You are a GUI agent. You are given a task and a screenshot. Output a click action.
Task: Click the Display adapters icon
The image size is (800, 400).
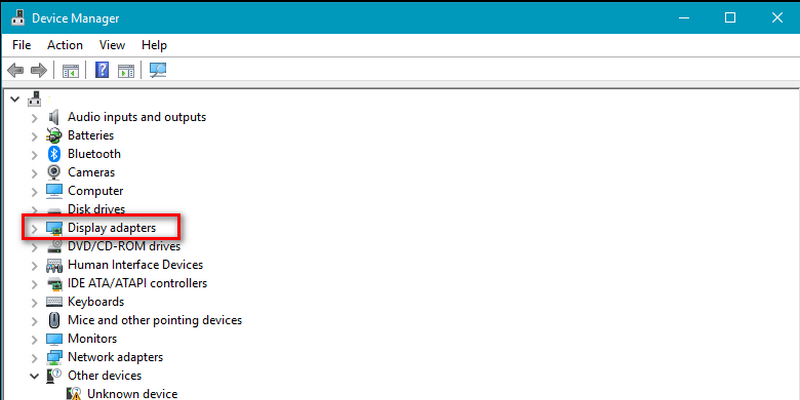[x=54, y=228]
